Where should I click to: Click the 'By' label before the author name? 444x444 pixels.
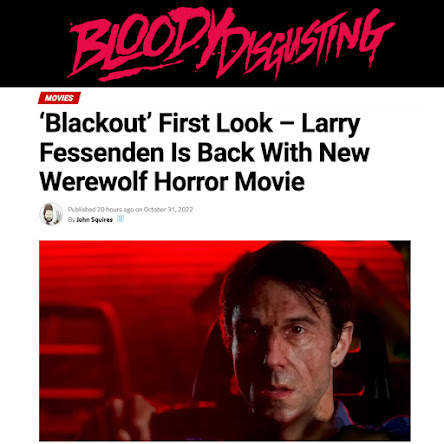pyautogui.click(x=71, y=220)
